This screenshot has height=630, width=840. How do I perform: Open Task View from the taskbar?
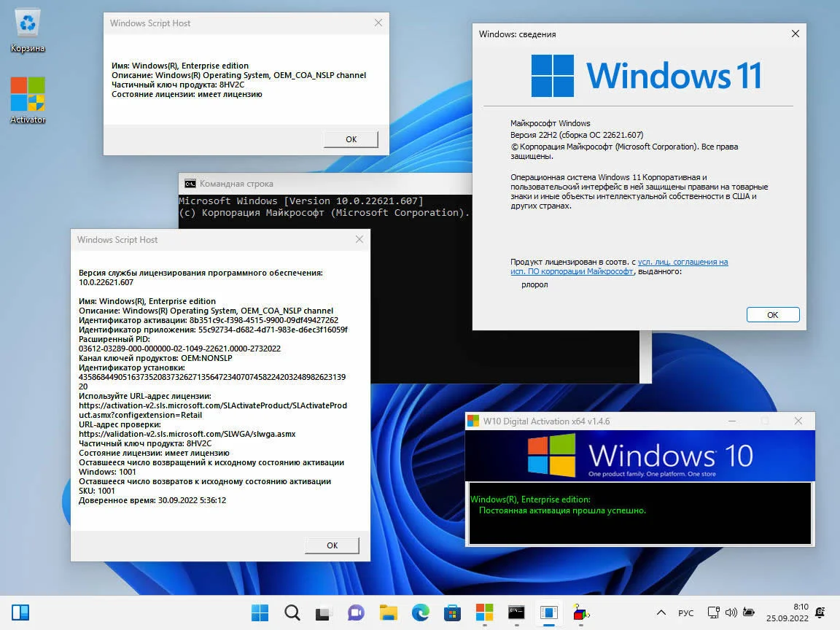coord(324,612)
